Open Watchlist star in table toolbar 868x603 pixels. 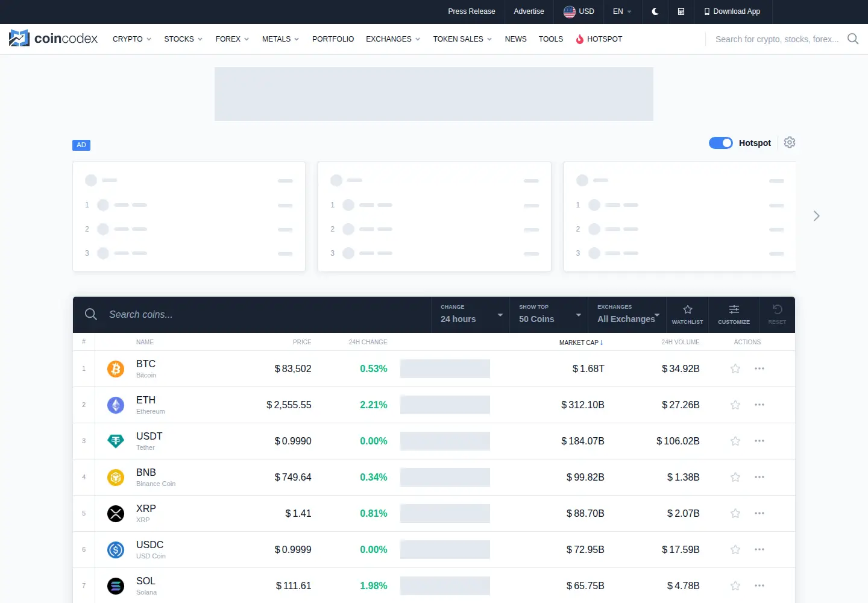(x=687, y=315)
